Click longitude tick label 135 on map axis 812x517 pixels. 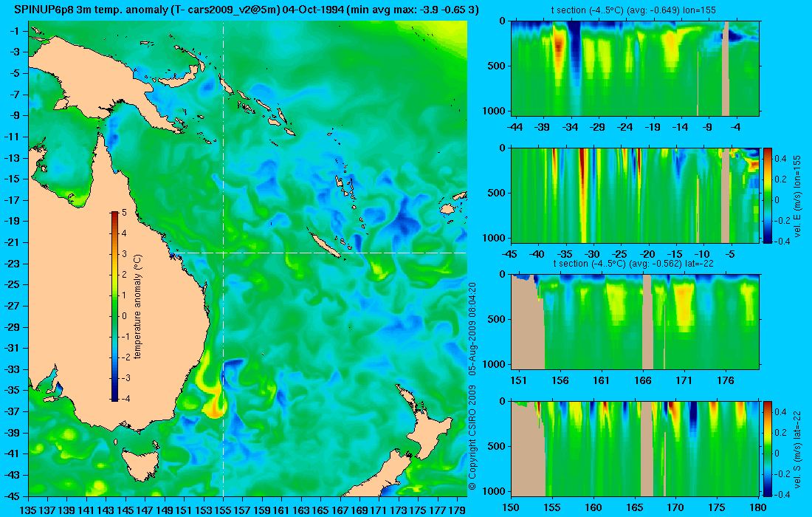coord(28,510)
